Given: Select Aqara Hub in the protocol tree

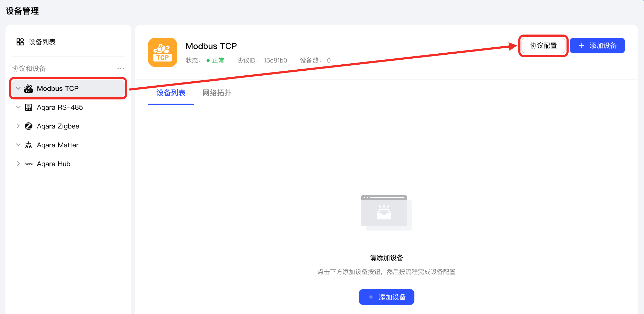Looking at the screenshot, I should (68, 164).
